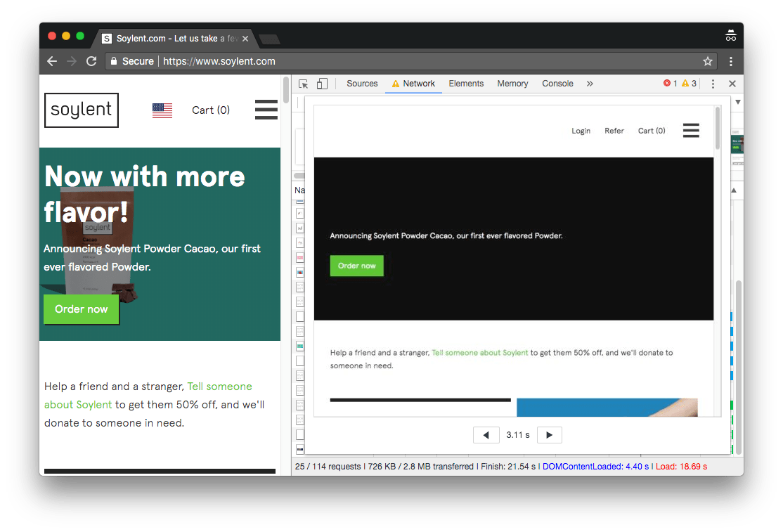Viewport: 783px width, 532px height.
Task: Click the Soylent logo on website
Action: (82, 110)
